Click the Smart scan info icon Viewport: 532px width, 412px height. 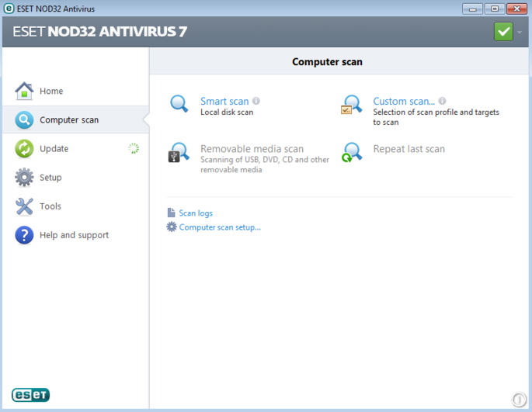[x=256, y=101]
